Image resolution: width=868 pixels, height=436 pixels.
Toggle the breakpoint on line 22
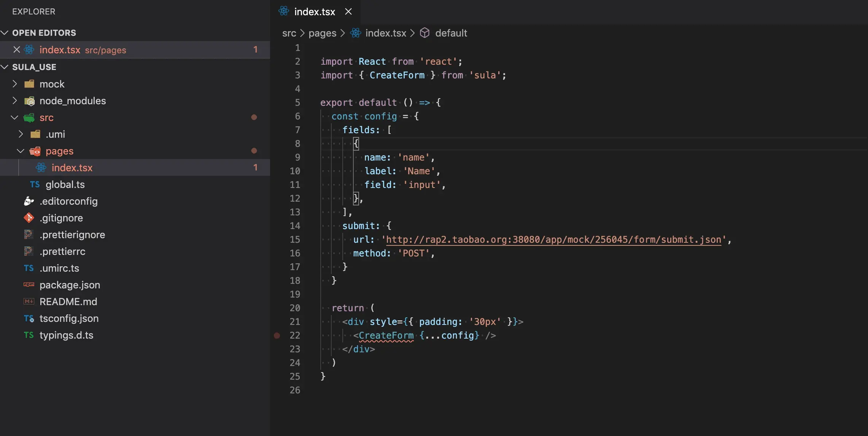click(277, 336)
